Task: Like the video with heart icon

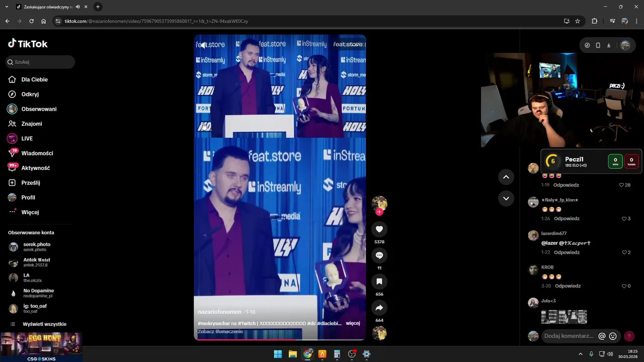Action: 379,229
